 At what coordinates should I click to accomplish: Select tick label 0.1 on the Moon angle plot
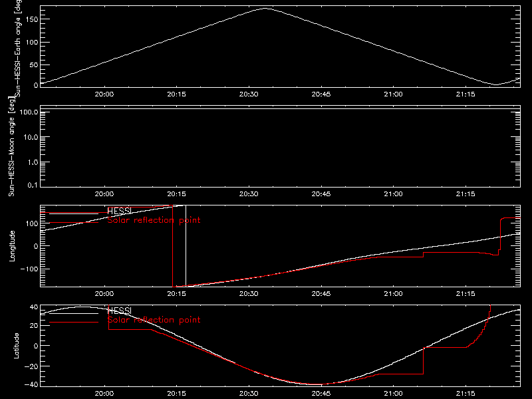(x=33, y=185)
